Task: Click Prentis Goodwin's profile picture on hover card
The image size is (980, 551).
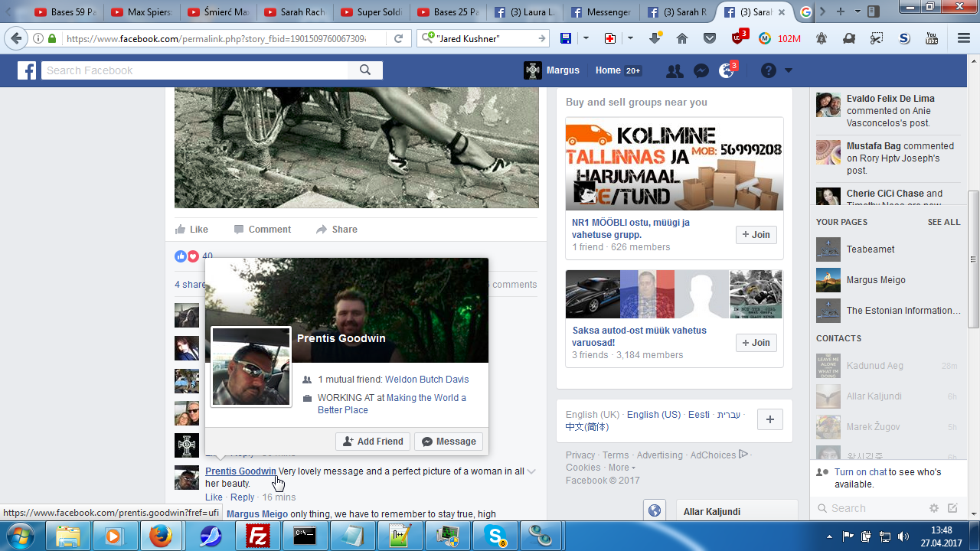Action: (251, 367)
